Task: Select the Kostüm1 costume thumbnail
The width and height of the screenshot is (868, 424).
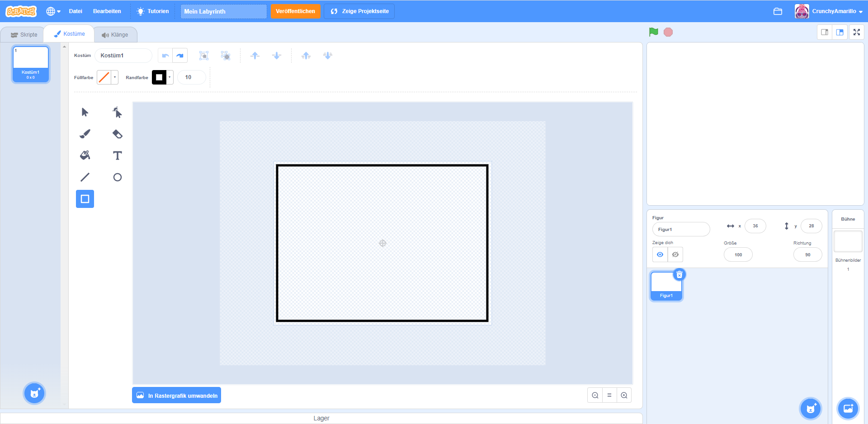Action: pyautogui.click(x=31, y=64)
